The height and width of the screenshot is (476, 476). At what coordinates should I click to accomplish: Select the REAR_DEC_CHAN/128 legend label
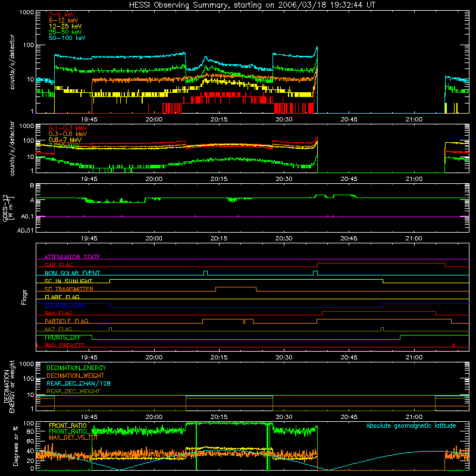79,383
